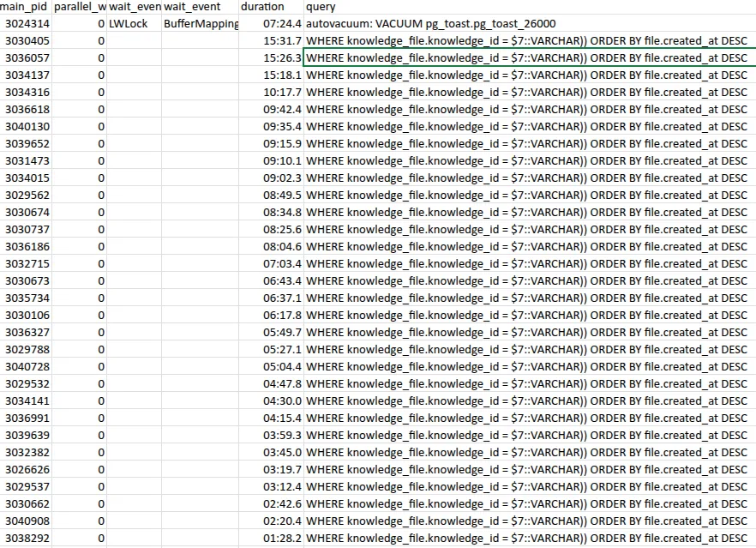Image resolution: width=756 pixels, height=548 pixels.
Task: Click parallel workers 0 cell for pid 3040908
Action: click(79, 521)
